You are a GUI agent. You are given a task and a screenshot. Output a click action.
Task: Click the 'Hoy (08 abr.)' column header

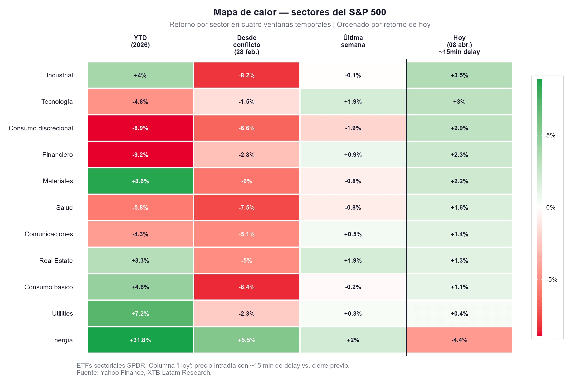pyautogui.click(x=459, y=45)
